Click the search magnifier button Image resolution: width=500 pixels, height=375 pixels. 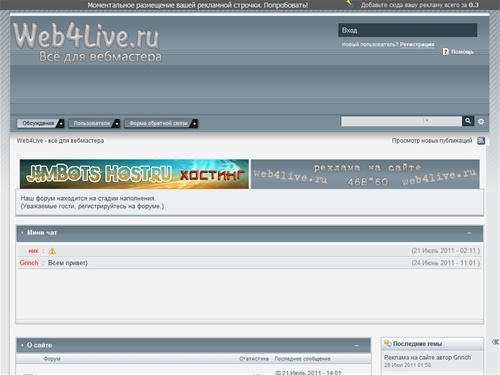[x=468, y=121]
